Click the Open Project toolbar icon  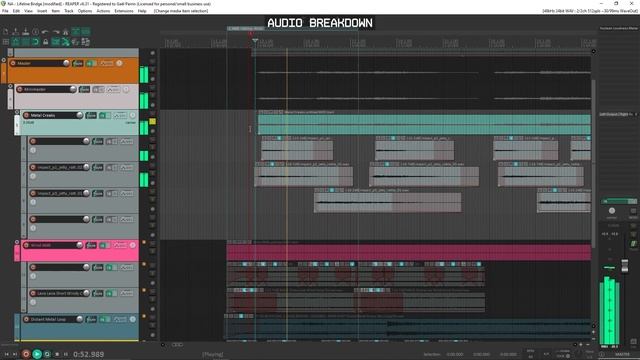pos(16,32)
